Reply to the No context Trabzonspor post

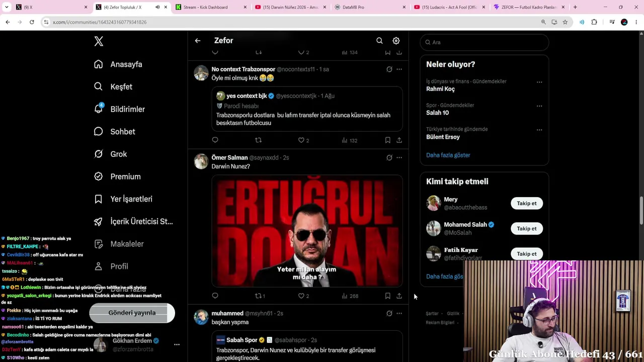tap(215, 140)
